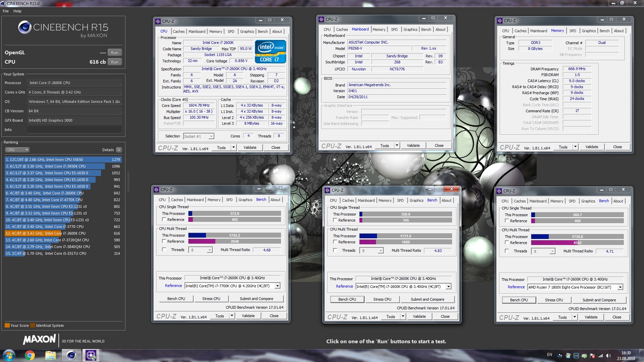Click CPU-Z title icon in the Memory window
Screen dimensions: 644x362
(x=500, y=21)
